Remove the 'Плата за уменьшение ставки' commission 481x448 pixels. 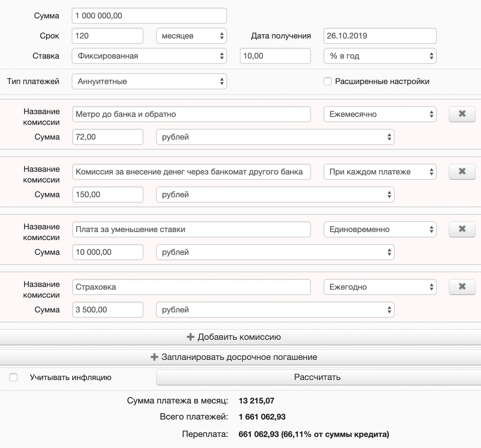pos(462,229)
